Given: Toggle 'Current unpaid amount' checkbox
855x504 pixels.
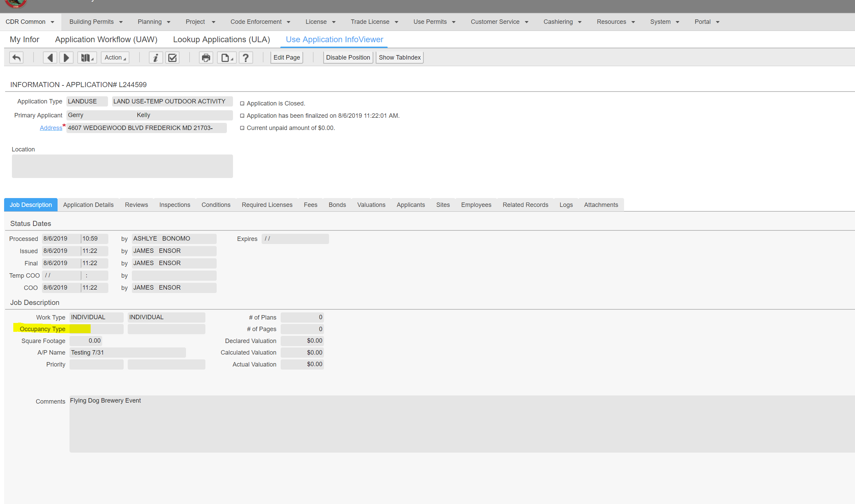Looking at the screenshot, I should pos(242,128).
